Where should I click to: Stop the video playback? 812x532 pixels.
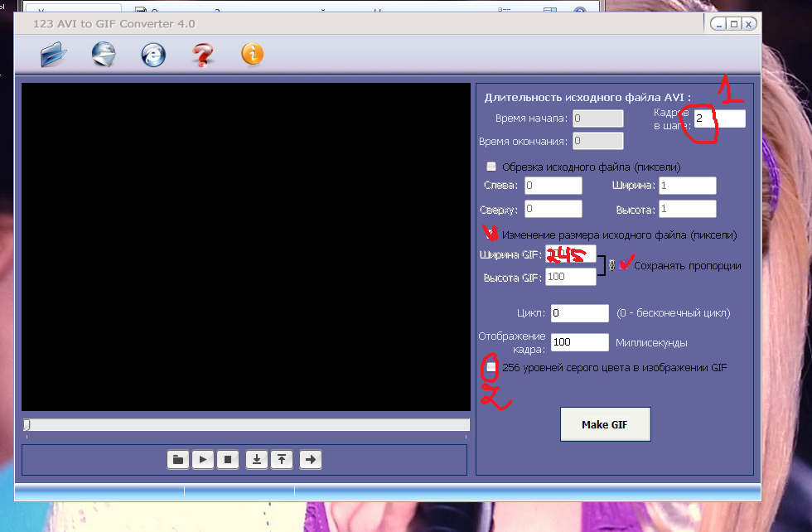click(x=228, y=459)
